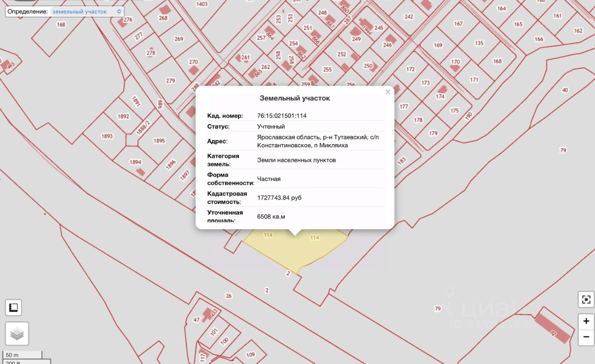
Task: Select parcel 252 on the map
Action: [342, 54]
